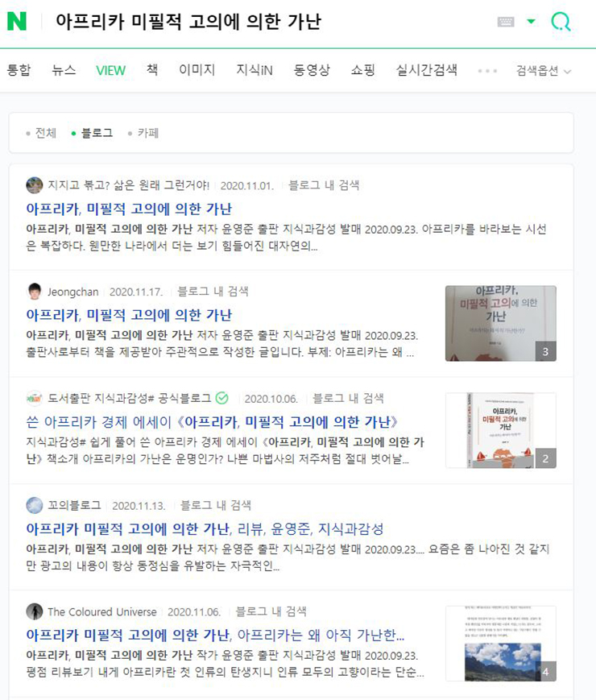Open the Jeongchan blogger profile picture
The image size is (596, 700).
(35, 292)
